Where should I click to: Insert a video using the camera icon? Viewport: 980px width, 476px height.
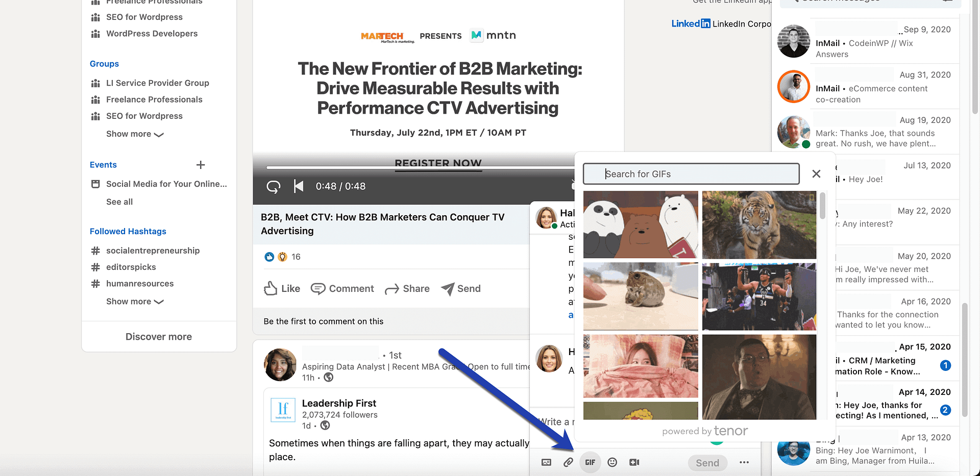[x=634, y=462]
